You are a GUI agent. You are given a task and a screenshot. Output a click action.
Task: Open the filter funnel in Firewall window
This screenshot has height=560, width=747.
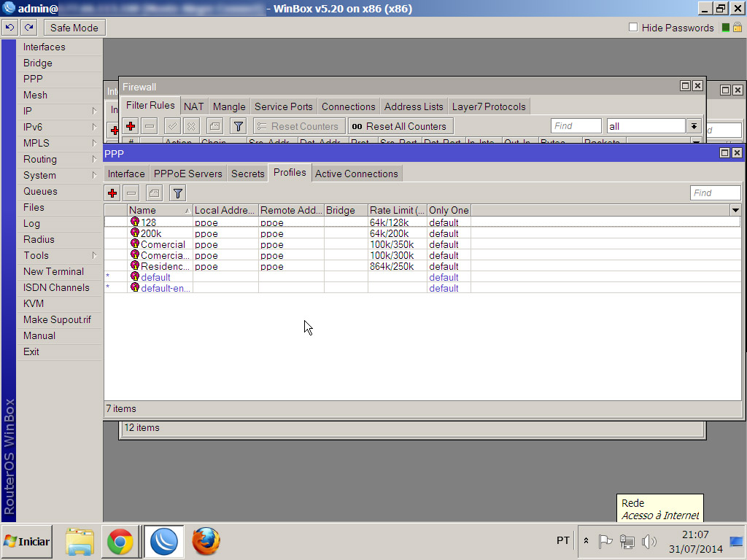click(239, 126)
